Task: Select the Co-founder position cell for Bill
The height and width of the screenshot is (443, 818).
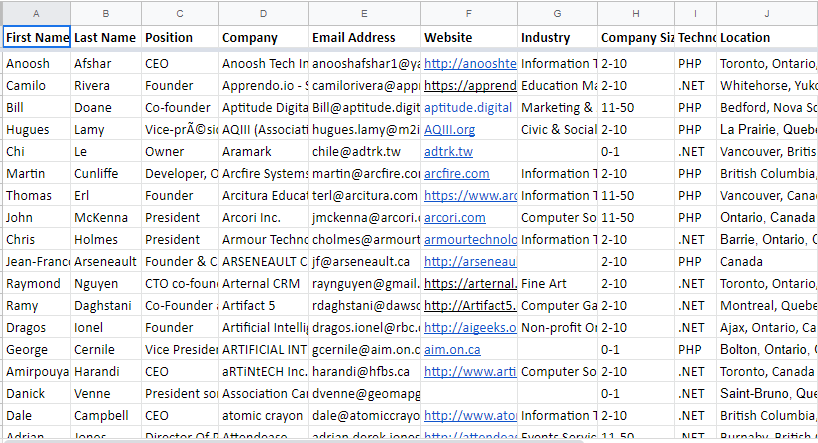Action: click(180, 107)
